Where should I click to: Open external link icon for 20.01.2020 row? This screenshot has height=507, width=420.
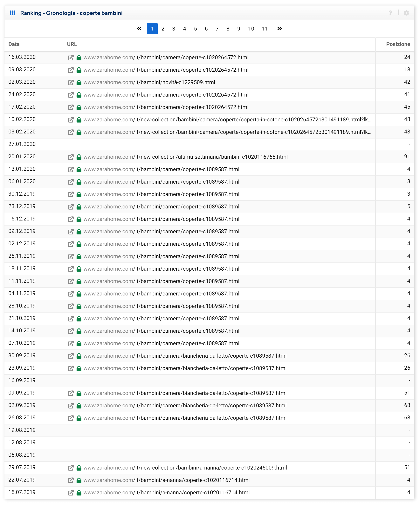pyautogui.click(x=71, y=157)
